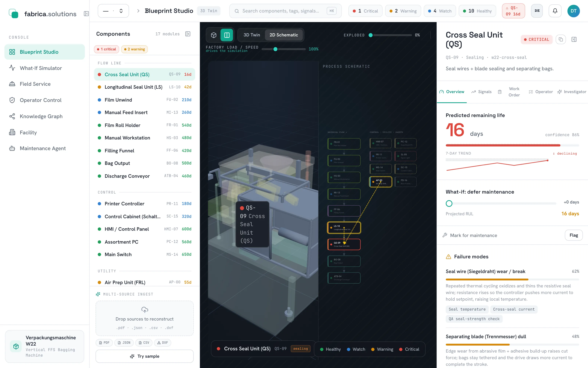Click the CSV source button
The height and width of the screenshot is (368, 588).
(x=144, y=342)
